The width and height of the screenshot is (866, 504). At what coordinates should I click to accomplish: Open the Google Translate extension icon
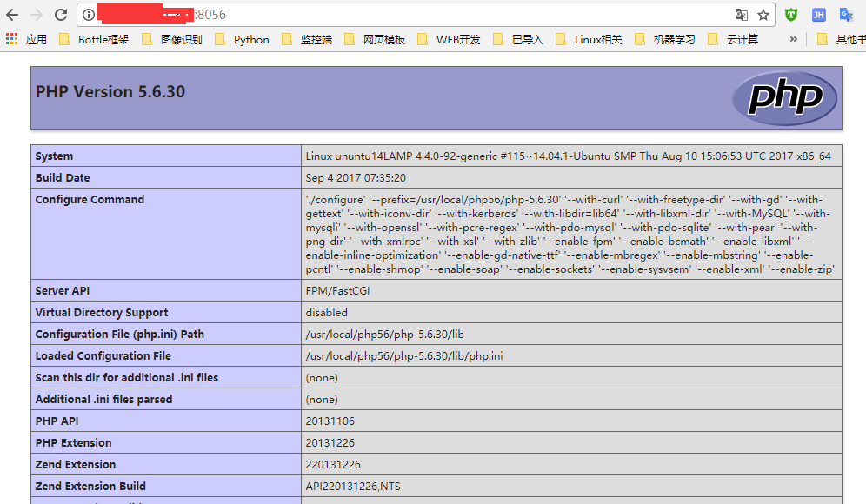tap(846, 15)
